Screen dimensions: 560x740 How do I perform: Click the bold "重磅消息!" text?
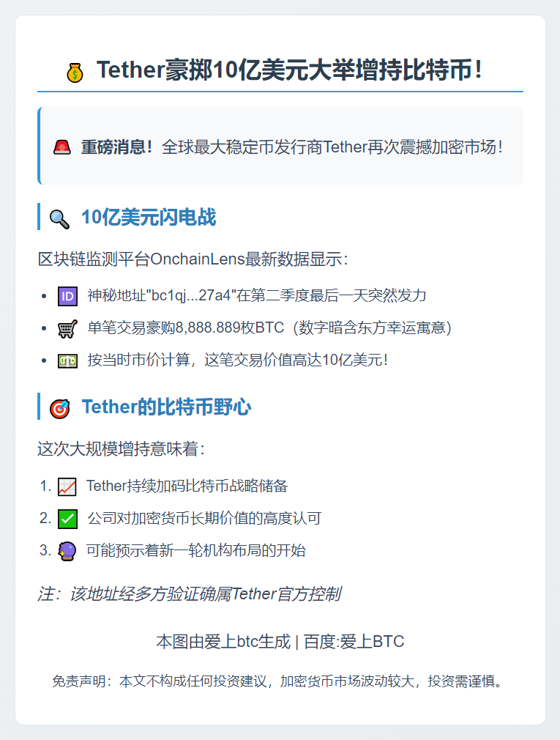coord(117,147)
